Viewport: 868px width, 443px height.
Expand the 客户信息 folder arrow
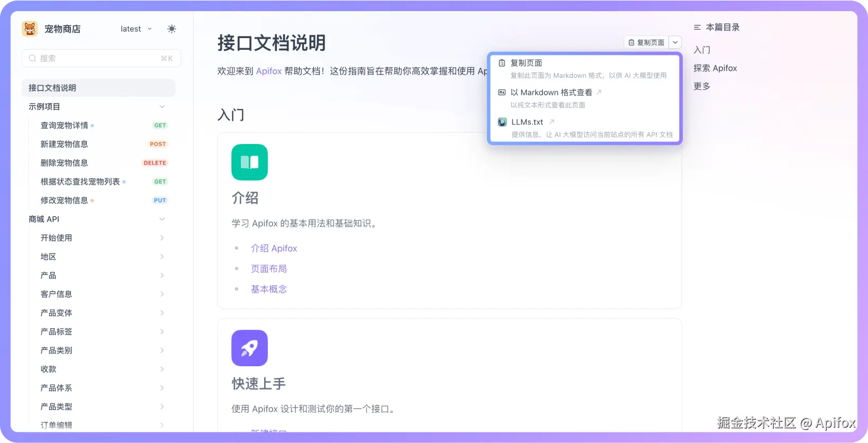(162, 294)
